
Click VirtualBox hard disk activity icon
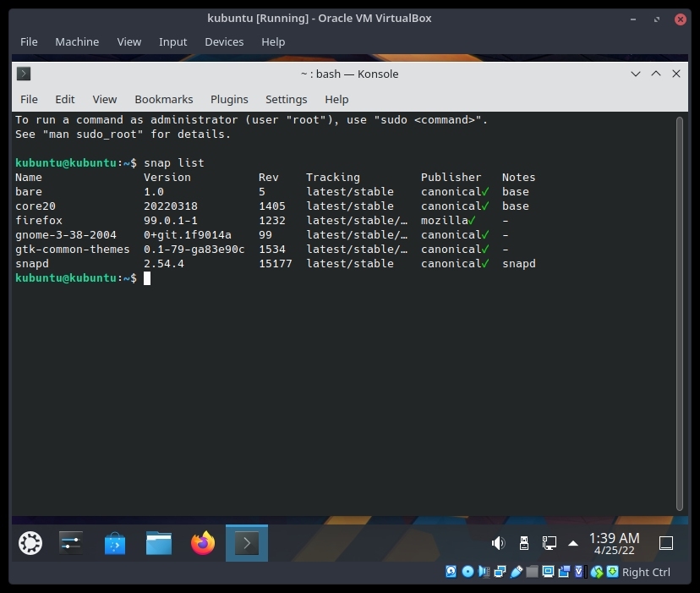pos(451,572)
